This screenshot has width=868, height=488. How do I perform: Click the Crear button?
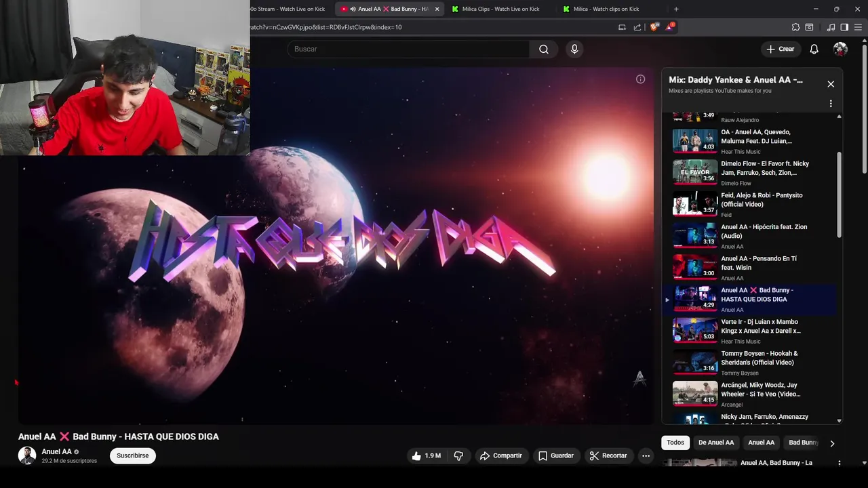click(x=780, y=49)
